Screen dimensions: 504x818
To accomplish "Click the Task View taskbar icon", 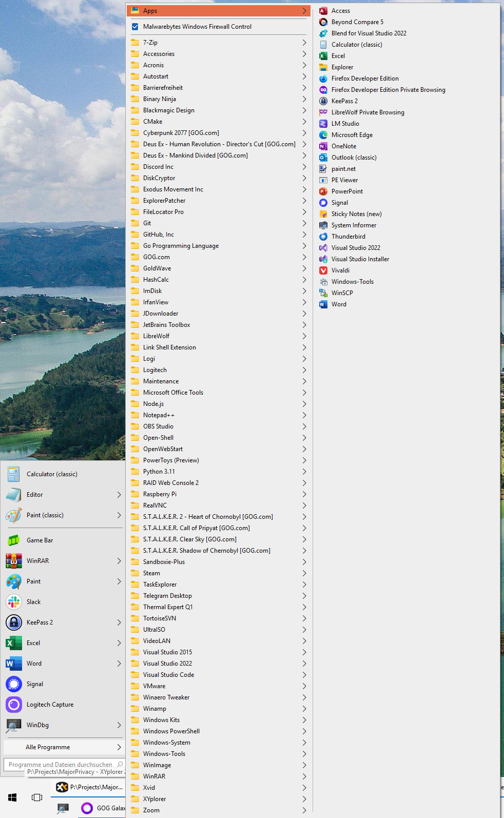I will coord(37,797).
